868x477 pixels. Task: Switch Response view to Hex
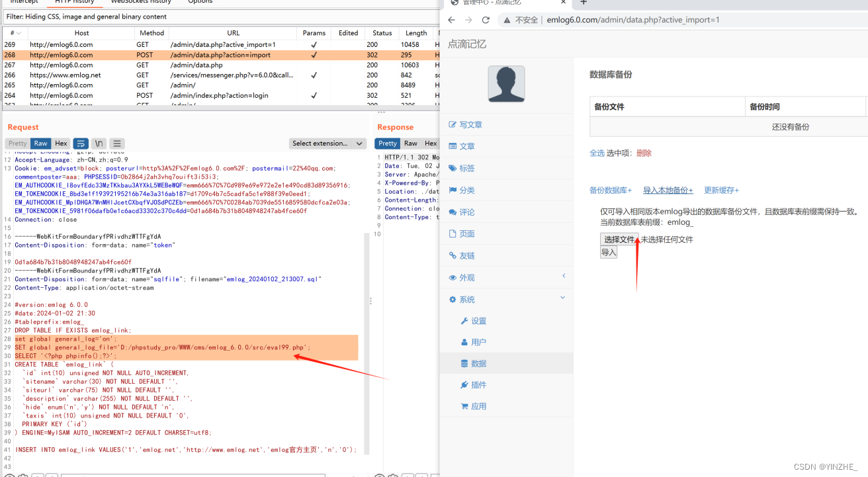point(431,144)
